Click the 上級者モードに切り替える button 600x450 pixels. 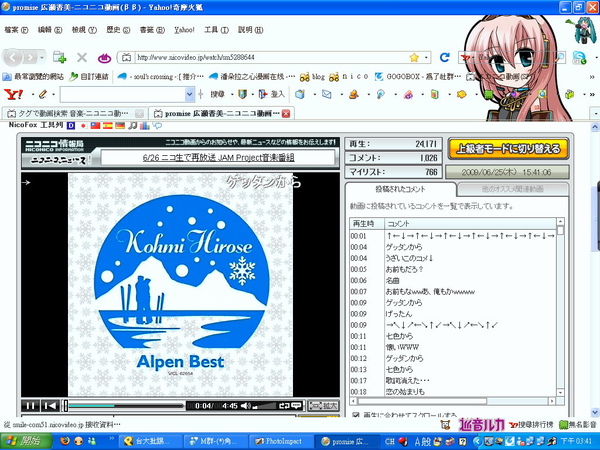pos(508,149)
